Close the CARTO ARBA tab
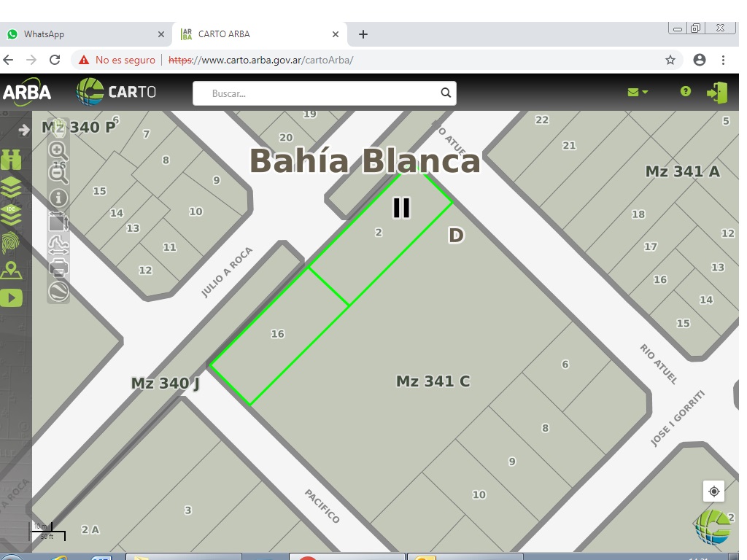Image resolution: width=747 pixels, height=560 pixels. click(336, 34)
